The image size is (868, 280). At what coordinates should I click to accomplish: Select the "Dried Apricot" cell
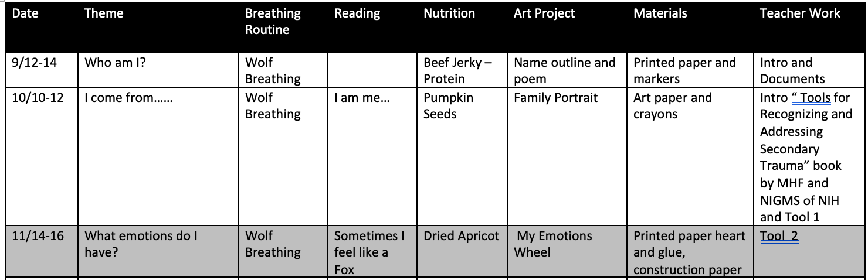[x=462, y=253]
